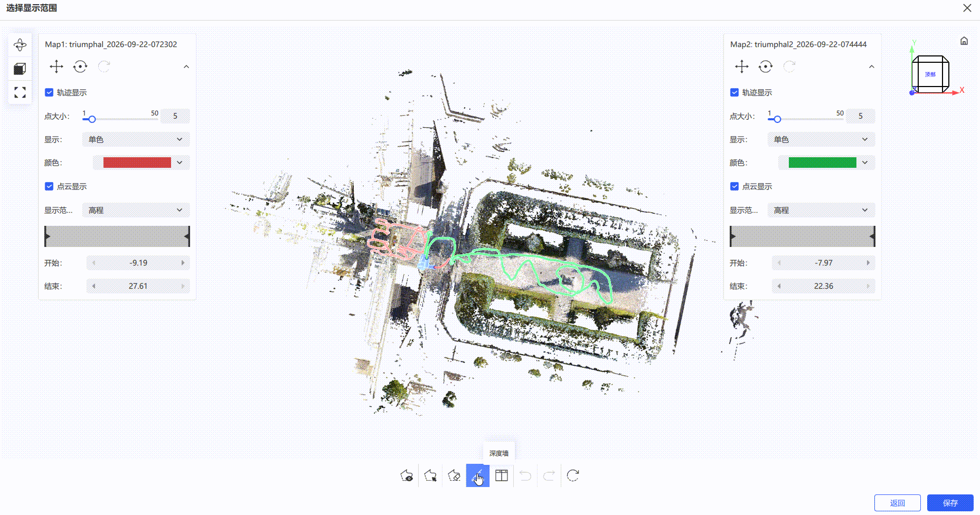Click the 返回 button
This screenshot has width=980, height=515.
898,503
